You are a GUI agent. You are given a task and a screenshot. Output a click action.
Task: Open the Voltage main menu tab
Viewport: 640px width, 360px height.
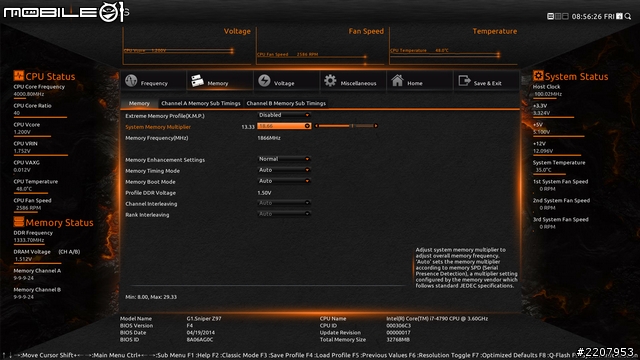[286, 81]
